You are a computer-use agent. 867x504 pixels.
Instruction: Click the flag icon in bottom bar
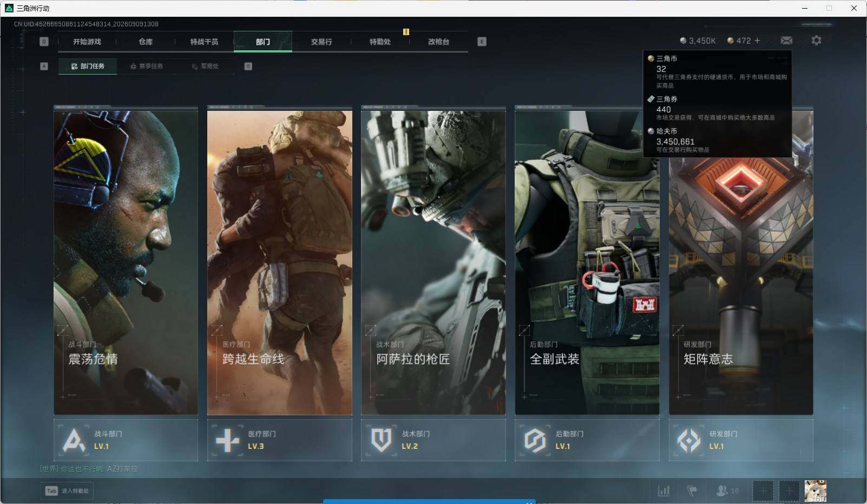click(692, 490)
